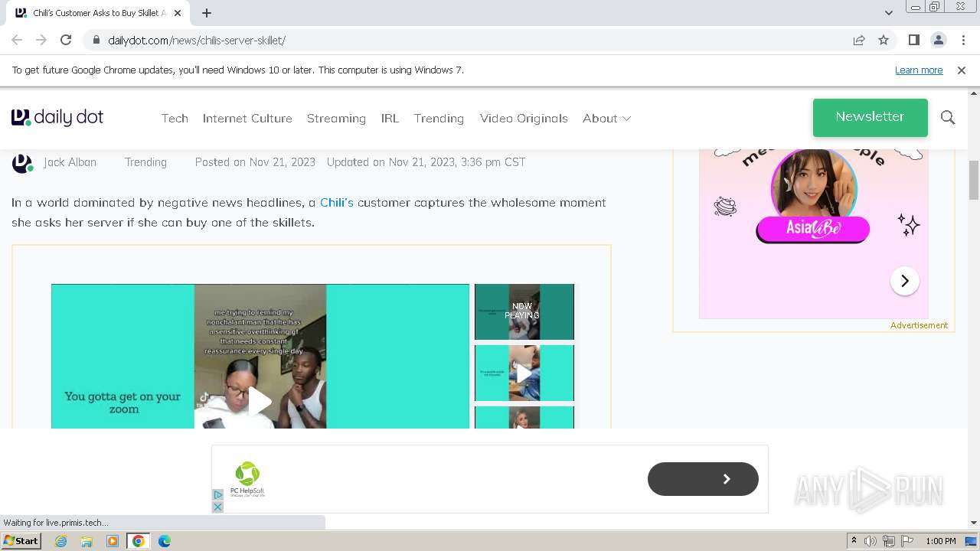Click the Trending category tag under the author
Viewport: 980px width, 551px height.
(x=145, y=161)
